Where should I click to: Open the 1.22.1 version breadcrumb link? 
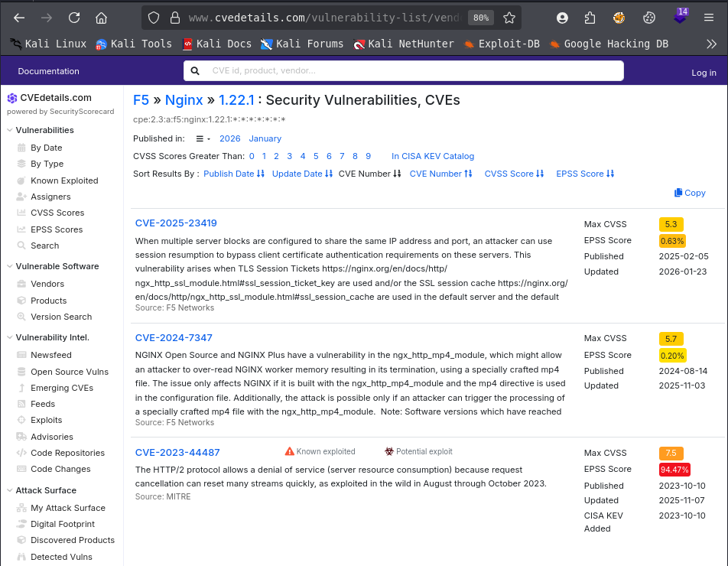236,100
